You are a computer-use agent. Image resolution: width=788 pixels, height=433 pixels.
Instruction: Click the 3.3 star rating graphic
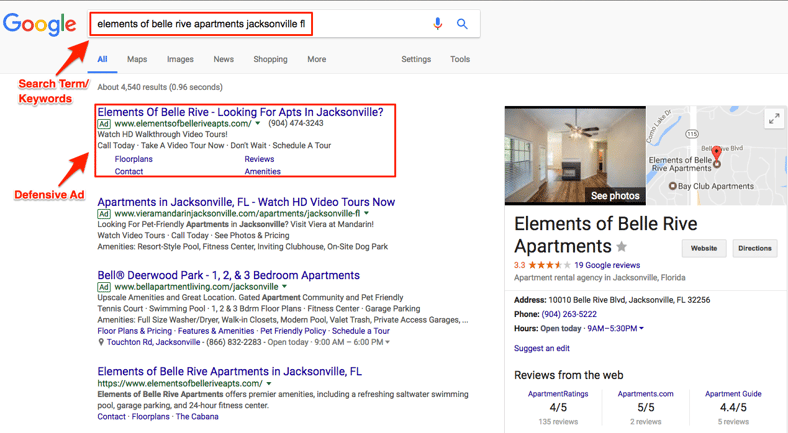pos(549,265)
